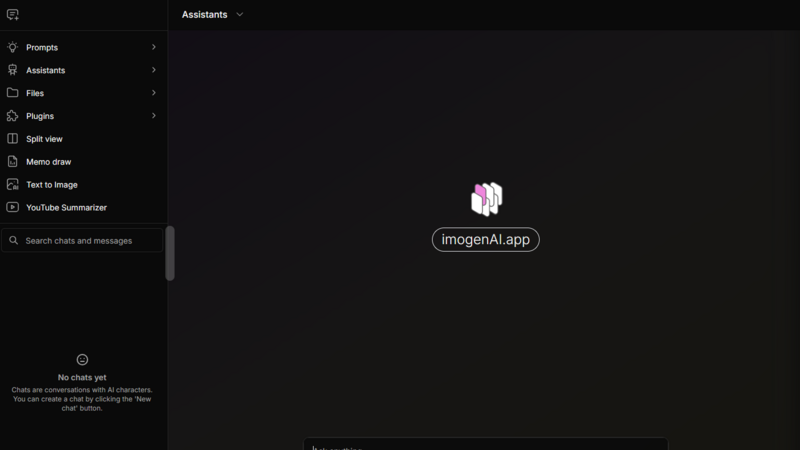Expand the Files chevron arrow

(x=153, y=93)
